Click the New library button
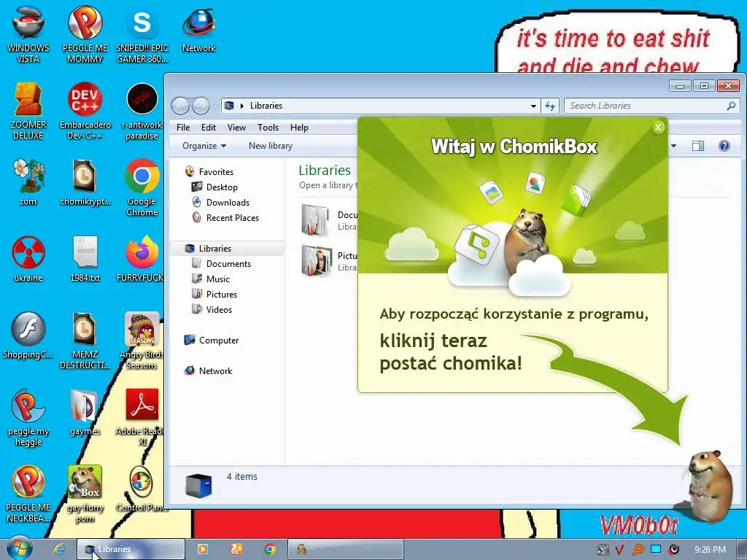 tap(271, 146)
